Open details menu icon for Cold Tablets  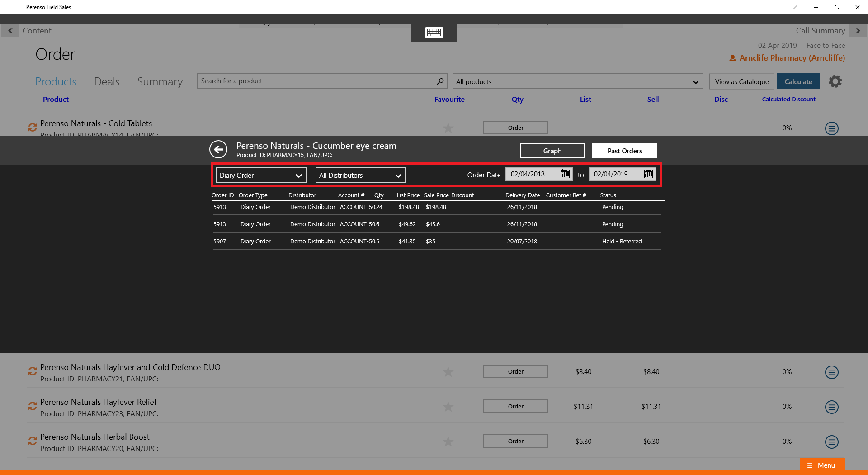(x=831, y=128)
